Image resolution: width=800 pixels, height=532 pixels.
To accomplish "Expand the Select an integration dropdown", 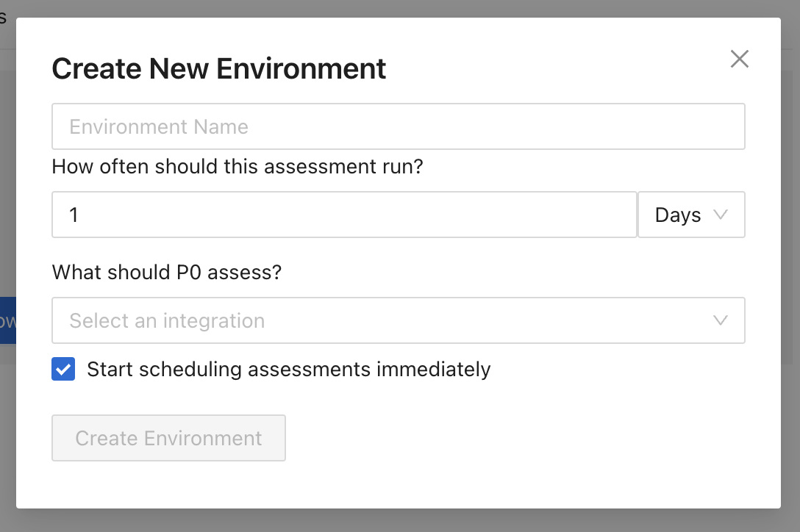I will (x=398, y=320).
